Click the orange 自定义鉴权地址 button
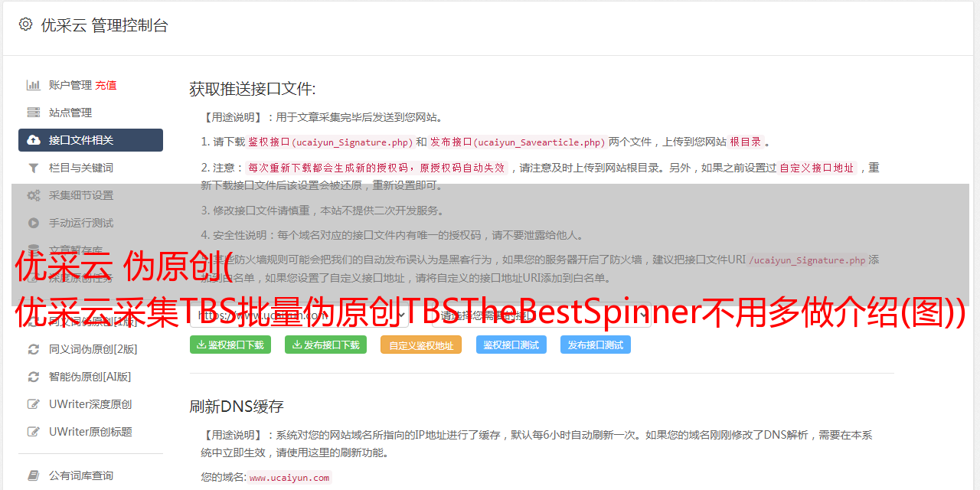Screen dimensions: 980x490 point(421,345)
